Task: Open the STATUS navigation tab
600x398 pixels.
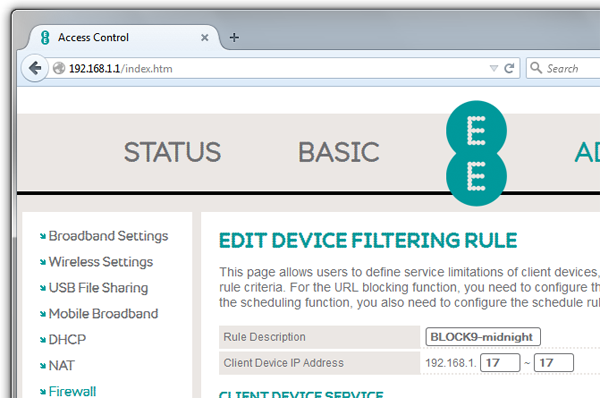Action: [x=172, y=152]
